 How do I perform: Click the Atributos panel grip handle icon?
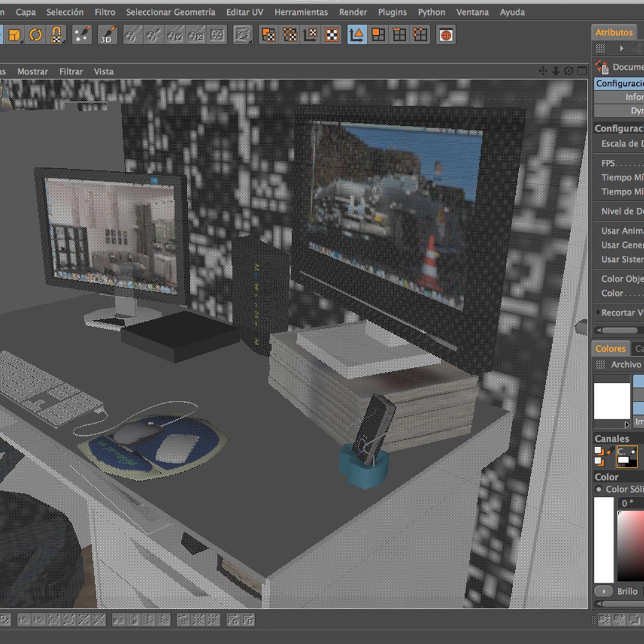pos(600,48)
